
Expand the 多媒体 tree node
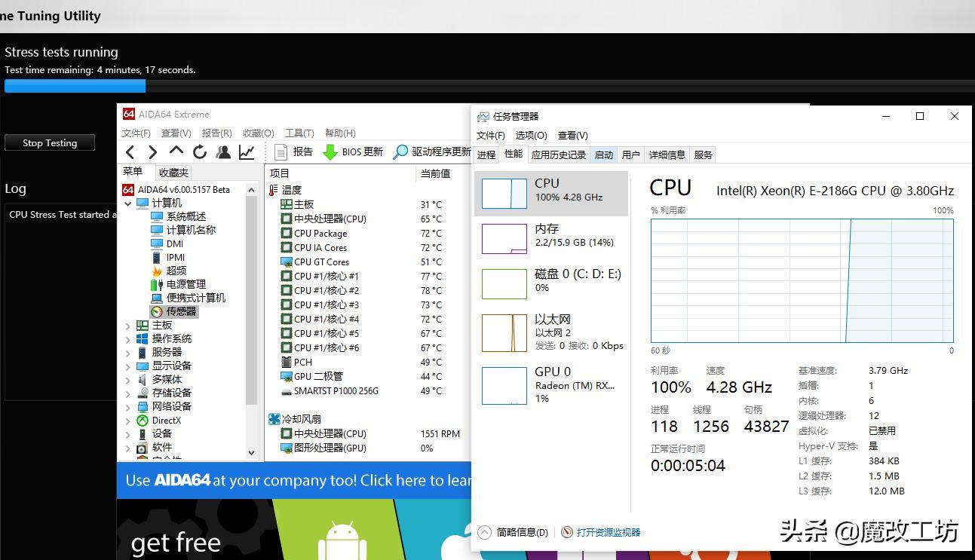[x=127, y=380]
